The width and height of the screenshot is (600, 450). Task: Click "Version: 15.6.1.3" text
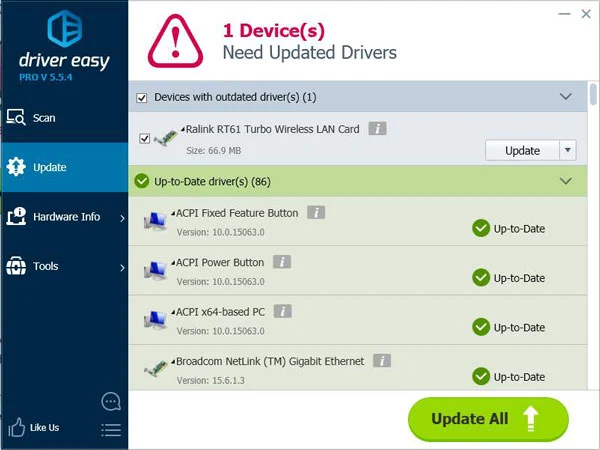tap(210, 380)
